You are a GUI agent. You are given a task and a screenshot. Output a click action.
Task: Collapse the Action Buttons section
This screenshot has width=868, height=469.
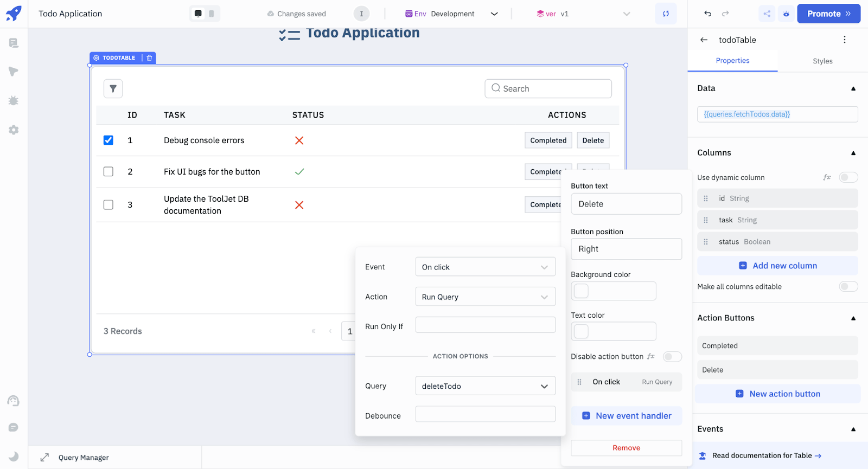(853, 318)
